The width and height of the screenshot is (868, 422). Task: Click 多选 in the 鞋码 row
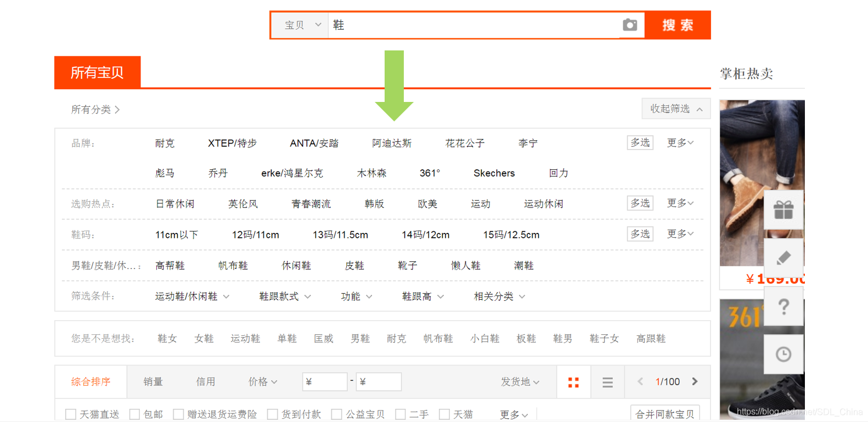[640, 234]
